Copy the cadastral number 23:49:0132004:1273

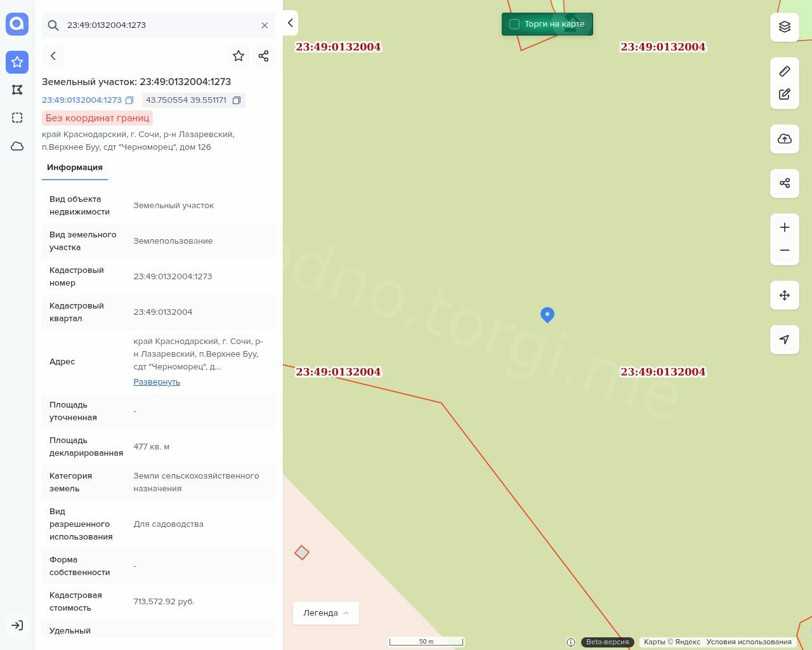[x=129, y=100]
